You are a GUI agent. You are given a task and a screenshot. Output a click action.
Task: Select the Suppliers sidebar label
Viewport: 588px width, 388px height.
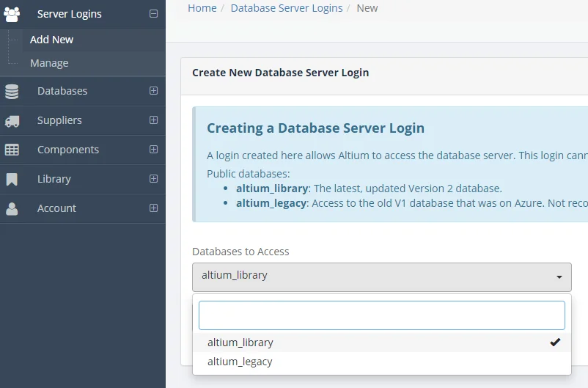[59, 120]
